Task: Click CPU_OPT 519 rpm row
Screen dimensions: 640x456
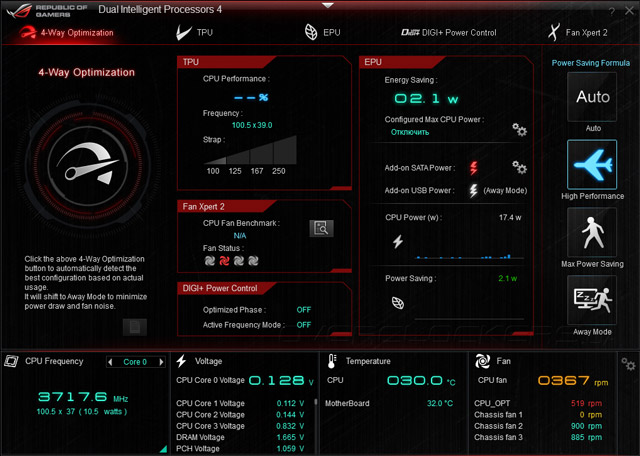Action: [x=538, y=403]
